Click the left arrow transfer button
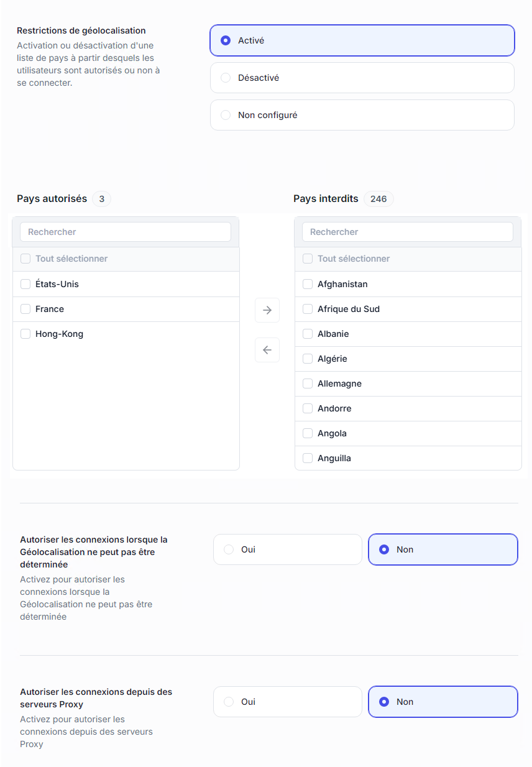The height and width of the screenshot is (767, 532). tap(267, 350)
